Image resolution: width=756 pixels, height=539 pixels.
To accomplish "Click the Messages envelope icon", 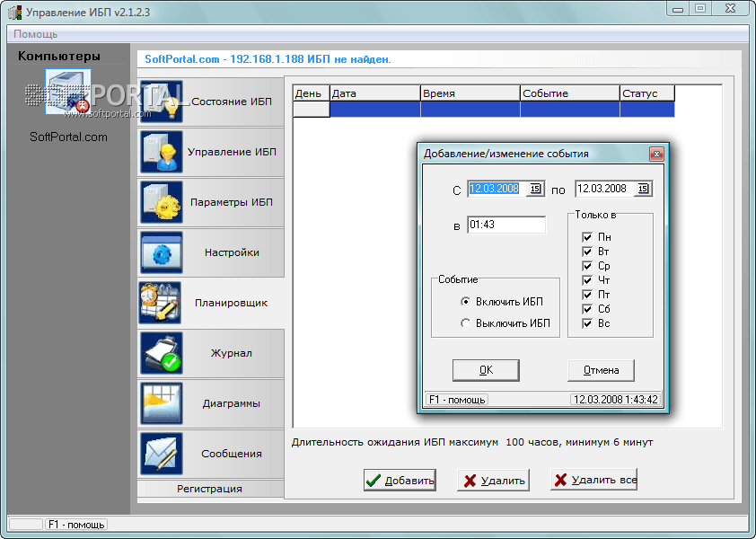I will 162,454.
